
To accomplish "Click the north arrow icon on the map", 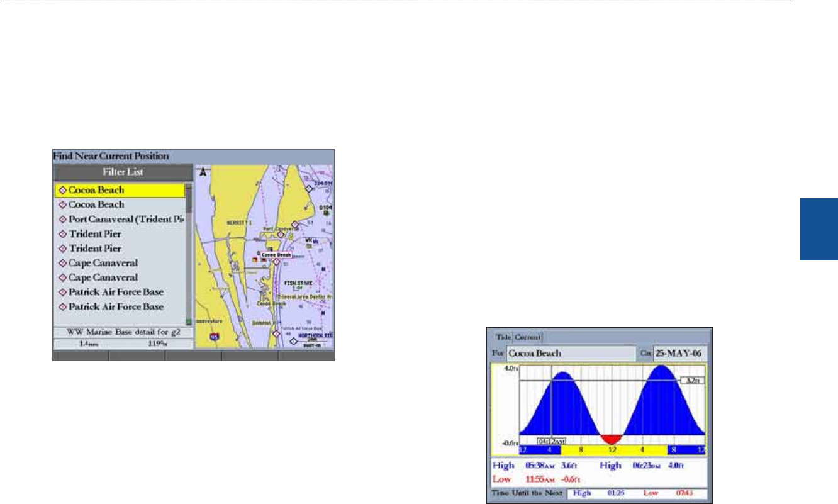I will click(x=202, y=173).
